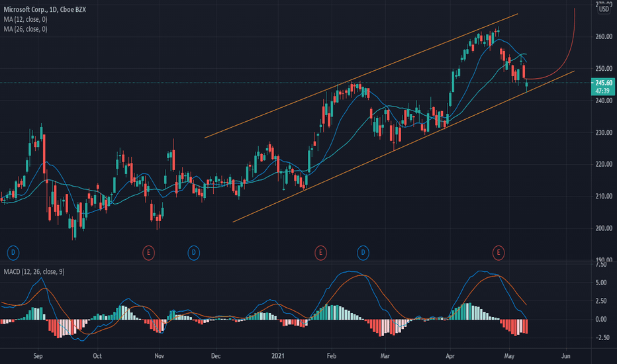This screenshot has height=364, width=617.
Task: Click the current price label 245.60
Action: pyautogui.click(x=604, y=83)
